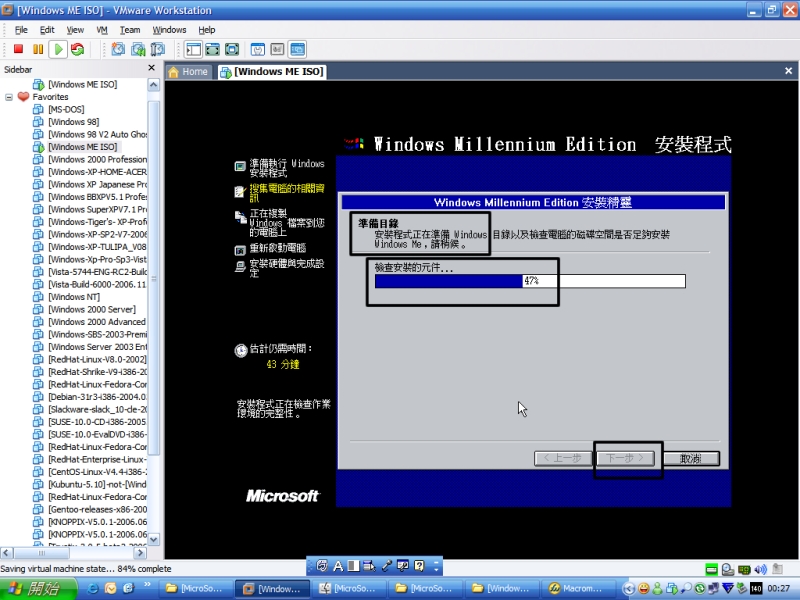
Task: Select [CentOS-Linux-V4.4-i386] sidebar entry
Action: pos(97,472)
